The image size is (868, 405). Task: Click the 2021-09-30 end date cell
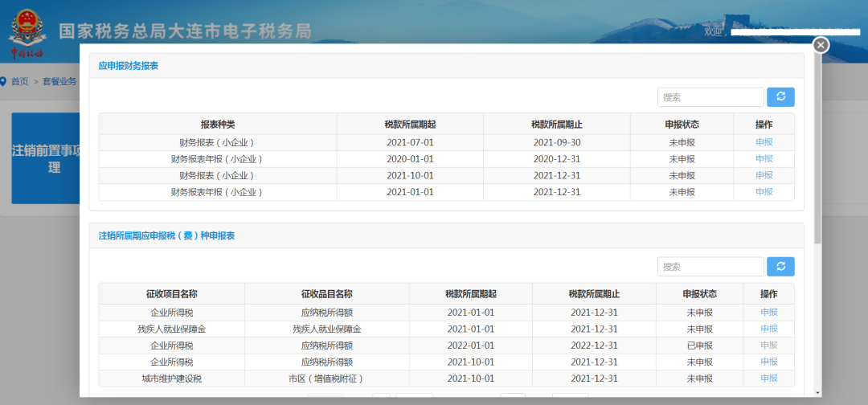tap(556, 143)
